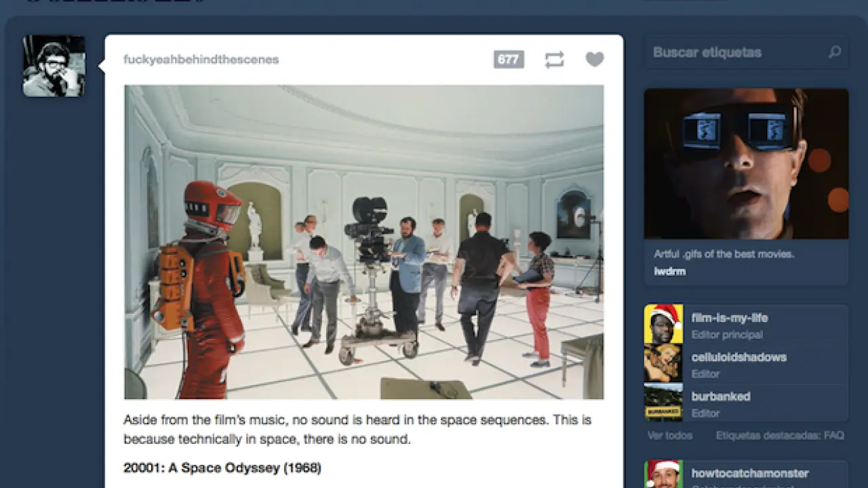The image size is (868, 488).
Task: Open Etiquetas destacadas: FAQ link
Action: tap(779, 435)
